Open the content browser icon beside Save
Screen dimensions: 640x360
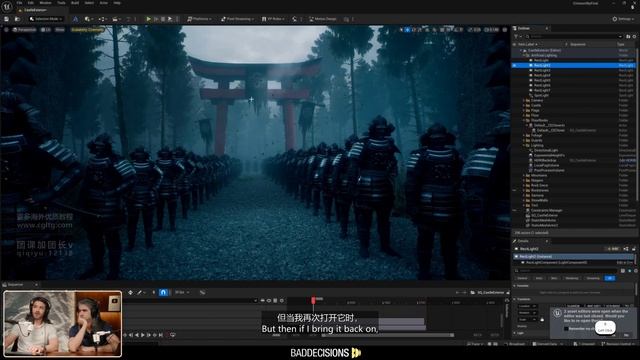point(17,19)
